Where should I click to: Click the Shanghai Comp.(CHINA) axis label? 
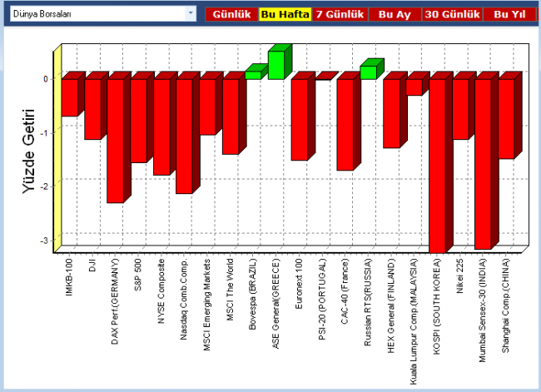click(x=506, y=305)
